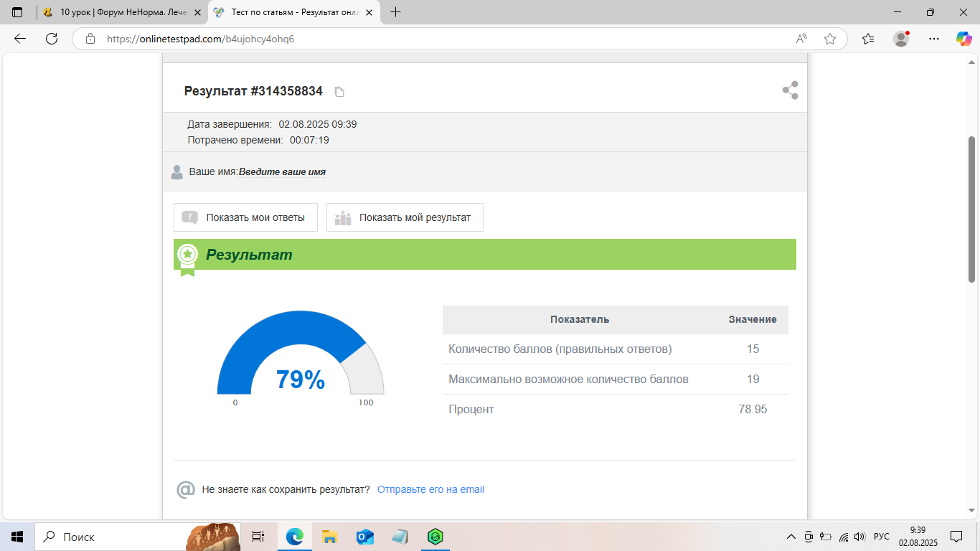The height and width of the screenshot is (551, 980).
Task: Copy the result number with the copy icon
Action: tap(340, 92)
